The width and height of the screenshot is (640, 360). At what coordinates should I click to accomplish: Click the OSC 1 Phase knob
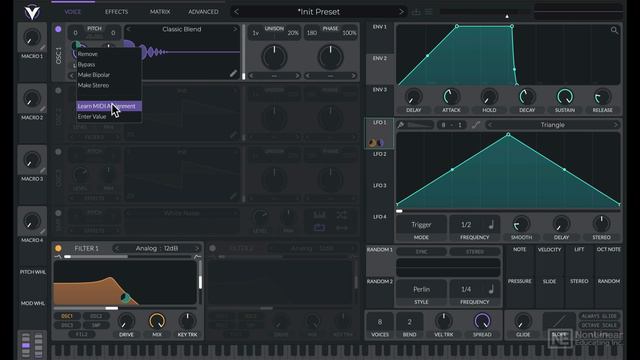[x=331, y=57]
